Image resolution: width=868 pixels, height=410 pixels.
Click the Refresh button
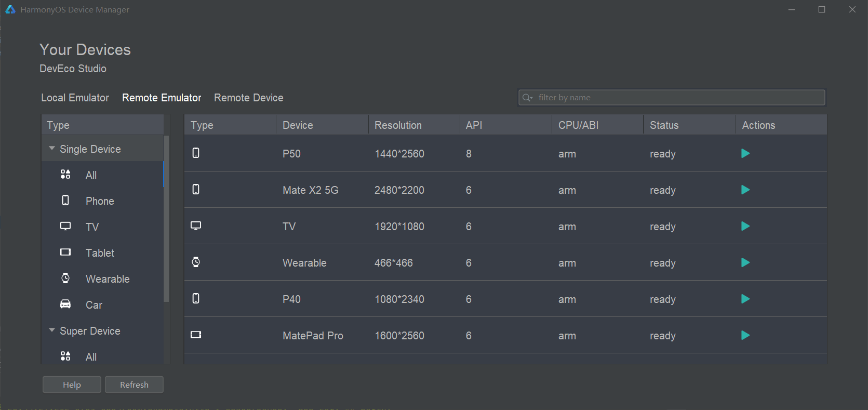(134, 385)
